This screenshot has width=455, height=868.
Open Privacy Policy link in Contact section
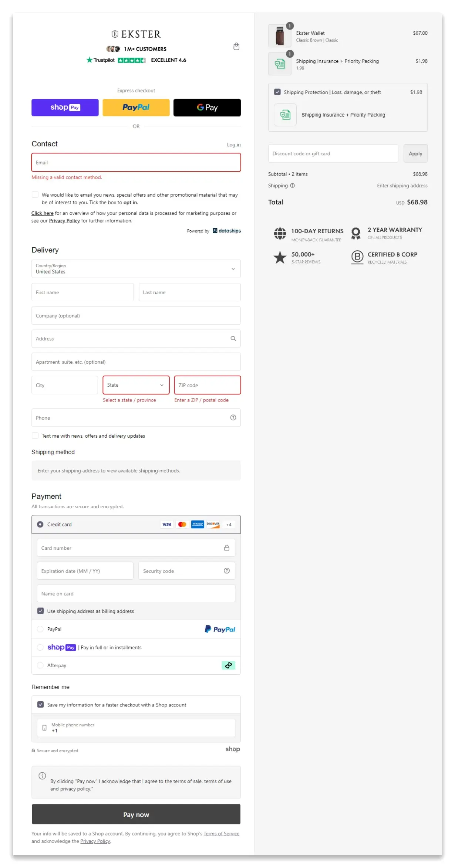pos(64,221)
